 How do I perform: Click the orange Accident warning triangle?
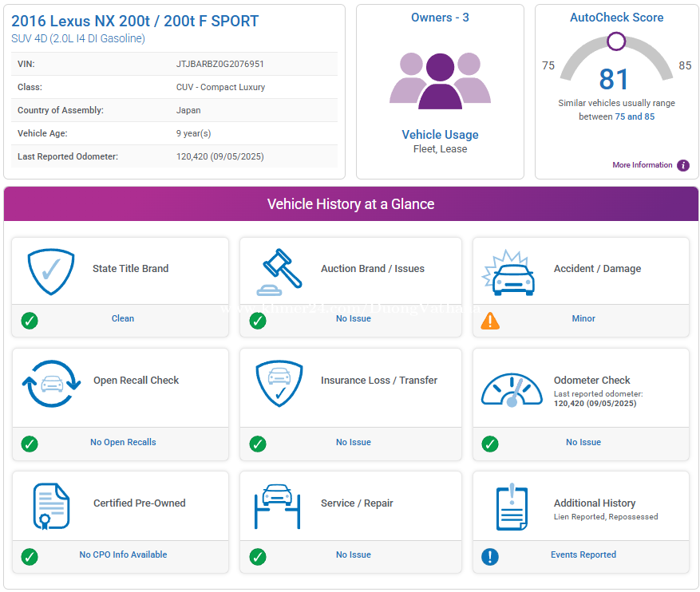[x=490, y=321]
